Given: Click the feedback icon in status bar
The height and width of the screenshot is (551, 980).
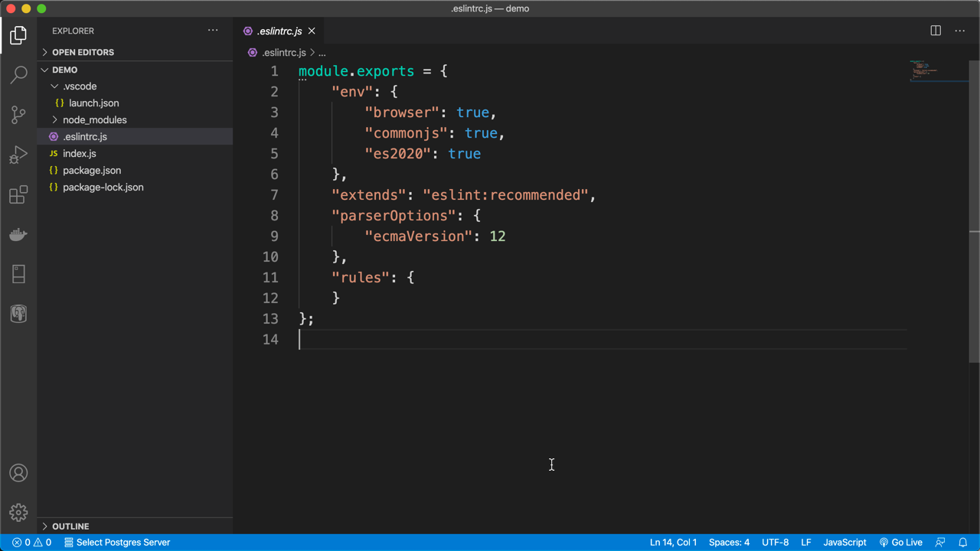Looking at the screenshot, I should (940, 542).
